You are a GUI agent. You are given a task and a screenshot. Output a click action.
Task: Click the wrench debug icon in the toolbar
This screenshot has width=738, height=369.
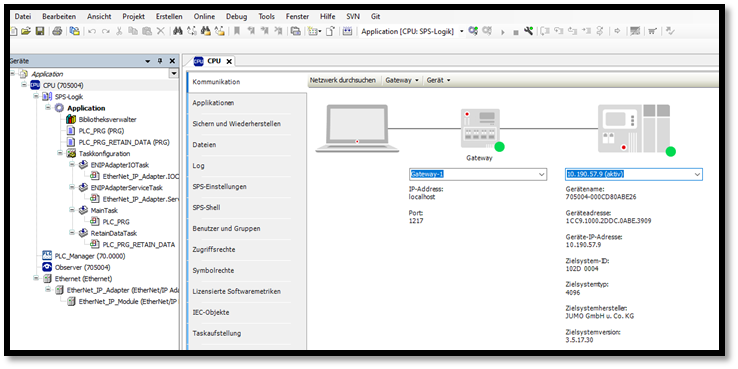[x=528, y=31]
